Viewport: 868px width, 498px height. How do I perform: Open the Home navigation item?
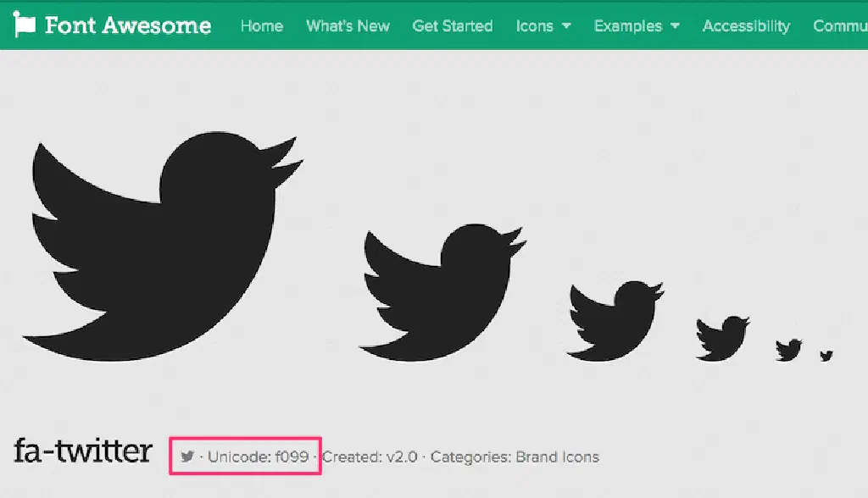(261, 26)
